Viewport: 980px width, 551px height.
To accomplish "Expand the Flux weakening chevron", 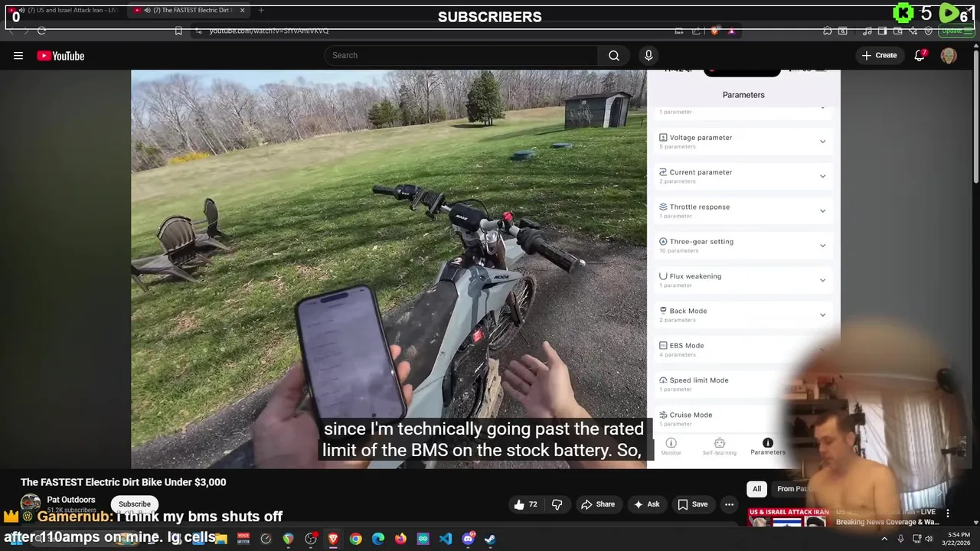I will (823, 280).
